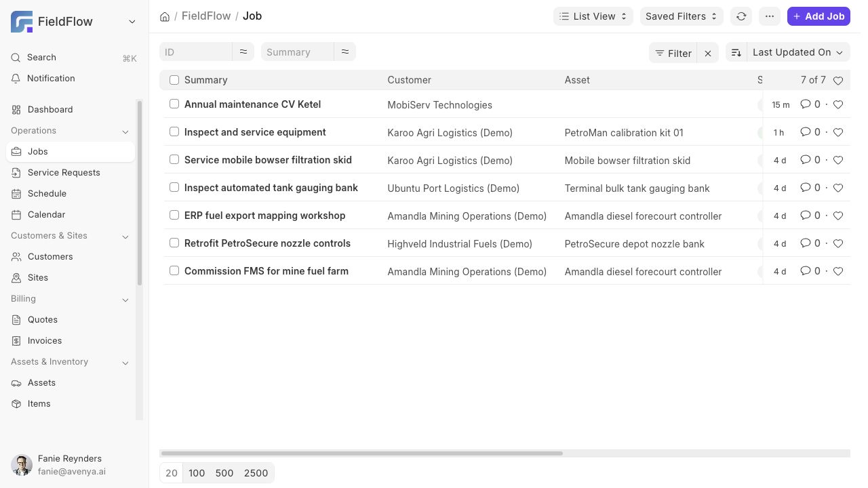This screenshot has height=488, width=868.
Task: Open comments on Commission FMS for mine fuel farm
Action: pos(810,271)
